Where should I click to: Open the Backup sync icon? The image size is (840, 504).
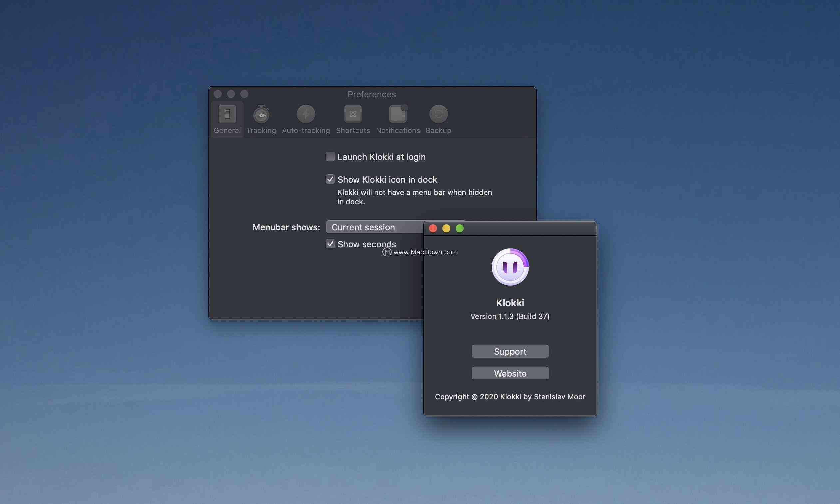(x=438, y=114)
